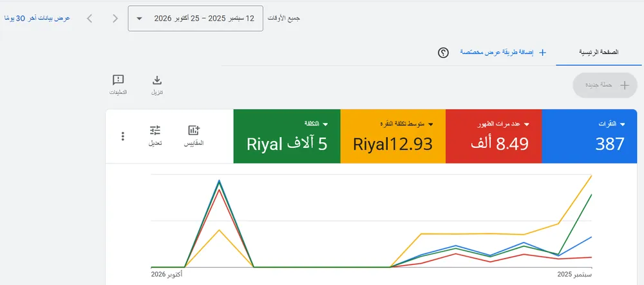Expand the impressions (عدد مرات الظهور) dropdown

point(526,124)
